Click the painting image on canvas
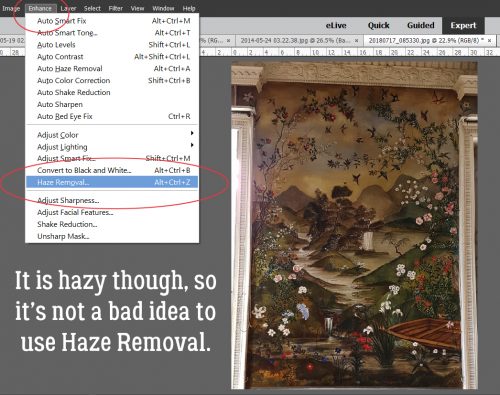Image resolution: width=500 pixels, height=395 pixels. pyautogui.click(x=354, y=225)
